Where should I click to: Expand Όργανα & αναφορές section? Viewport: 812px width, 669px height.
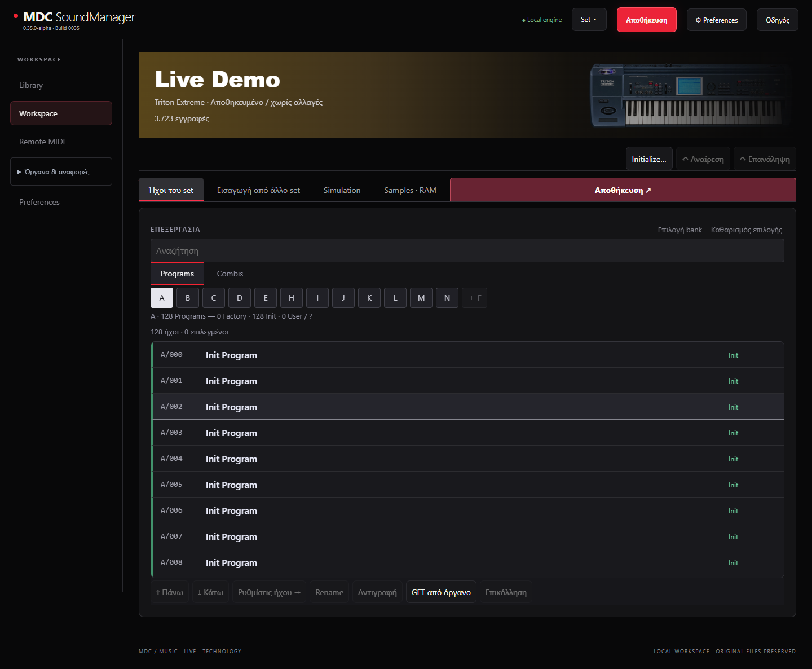coord(61,171)
